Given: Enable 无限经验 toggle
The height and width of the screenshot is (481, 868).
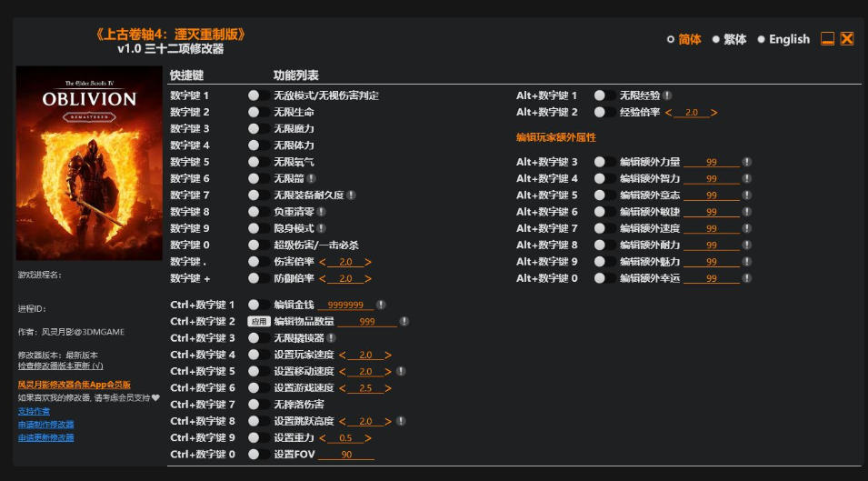Looking at the screenshot, I should coord(604,95).
